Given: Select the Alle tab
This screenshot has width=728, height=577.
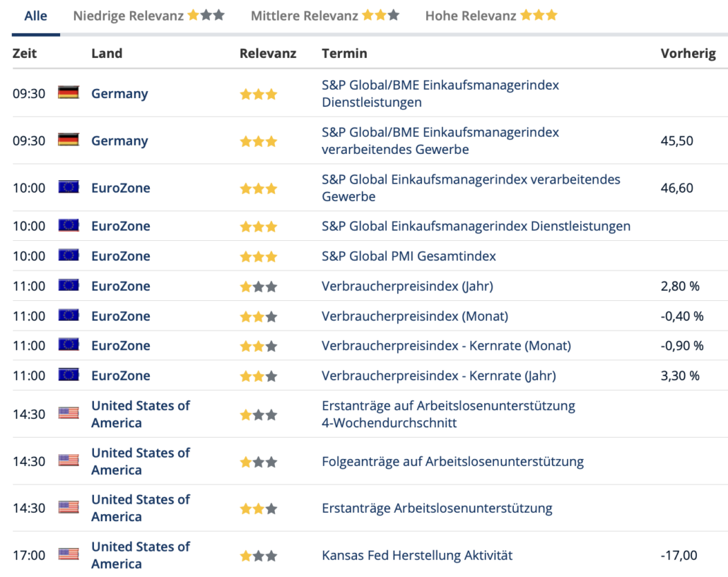Looking at the screenshot, I should pyautogui.click(x=36, y=16).
